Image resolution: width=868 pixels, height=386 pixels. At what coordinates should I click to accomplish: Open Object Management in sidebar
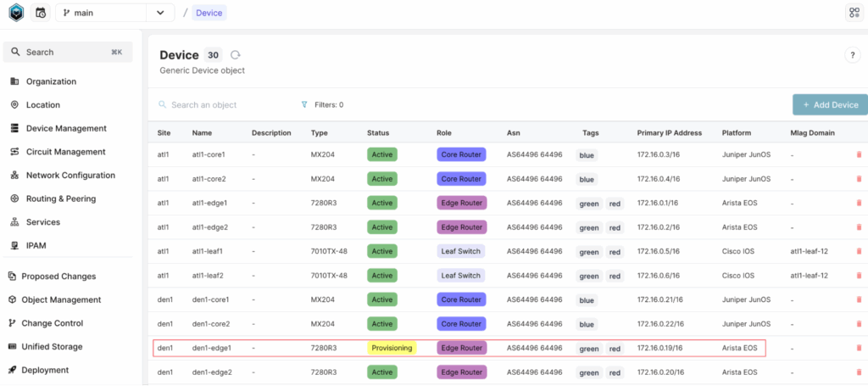coord(61,299)
